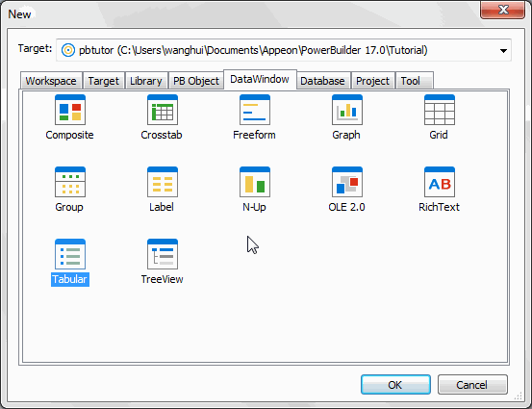Switch to the Database tab
This screenshot has width=532, height=409.
322,81
